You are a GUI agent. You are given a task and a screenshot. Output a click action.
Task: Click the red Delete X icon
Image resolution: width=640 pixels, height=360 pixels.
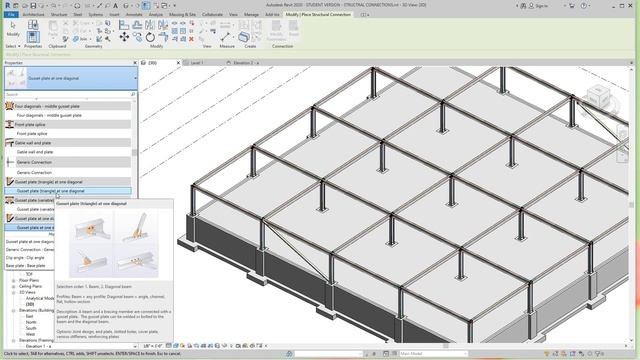(x=191, y=39)
